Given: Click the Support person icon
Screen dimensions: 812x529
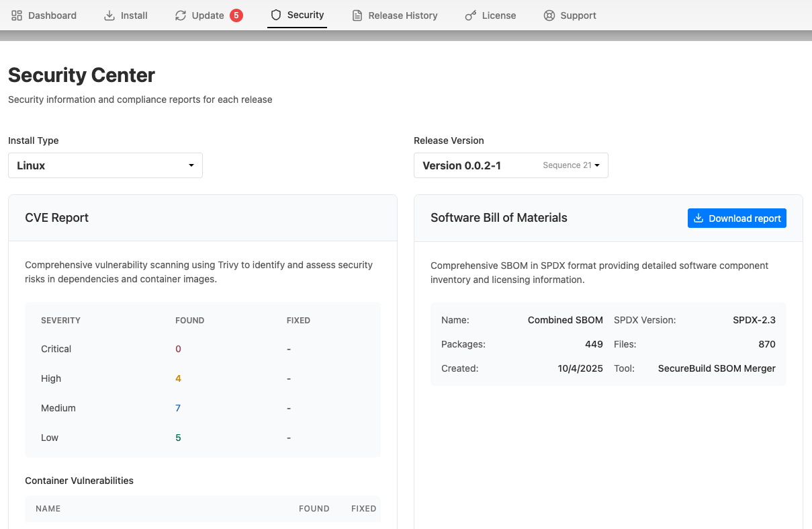Looking at the screenshot, I should pyautogui.click(x=549, y=15).
